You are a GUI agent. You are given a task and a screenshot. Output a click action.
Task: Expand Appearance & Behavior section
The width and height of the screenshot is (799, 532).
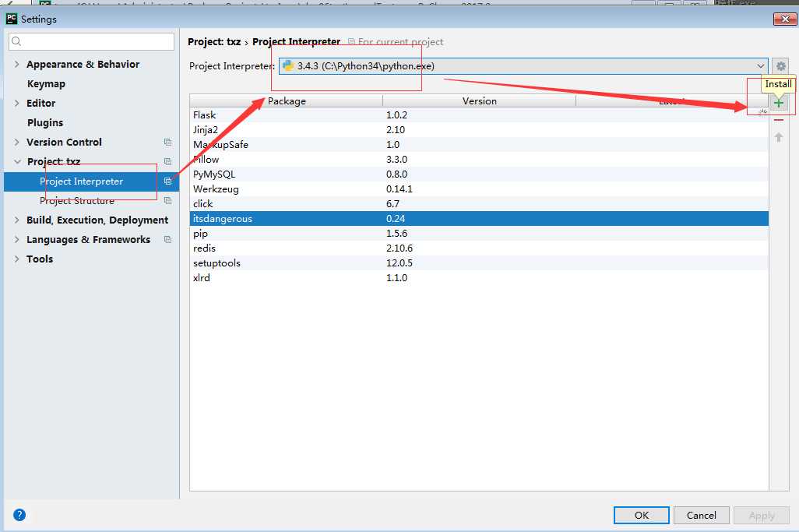[x=17, y=64]
